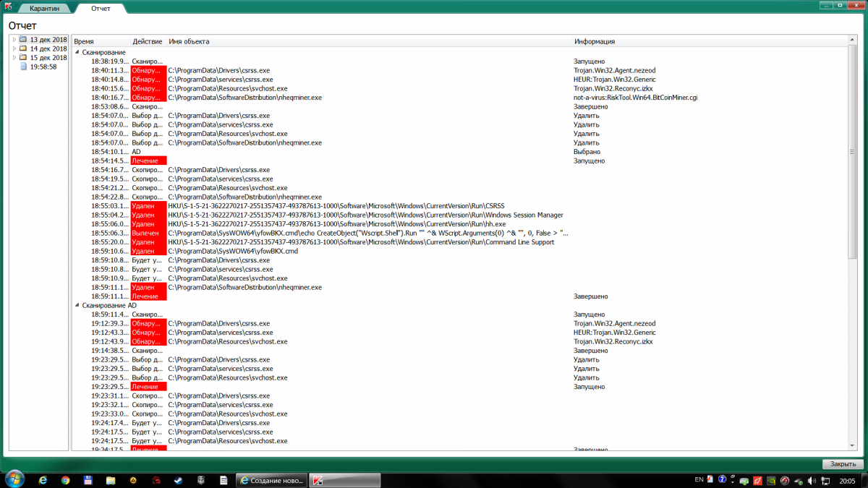Click the red circular tray icon

click(x=784, y=480)
